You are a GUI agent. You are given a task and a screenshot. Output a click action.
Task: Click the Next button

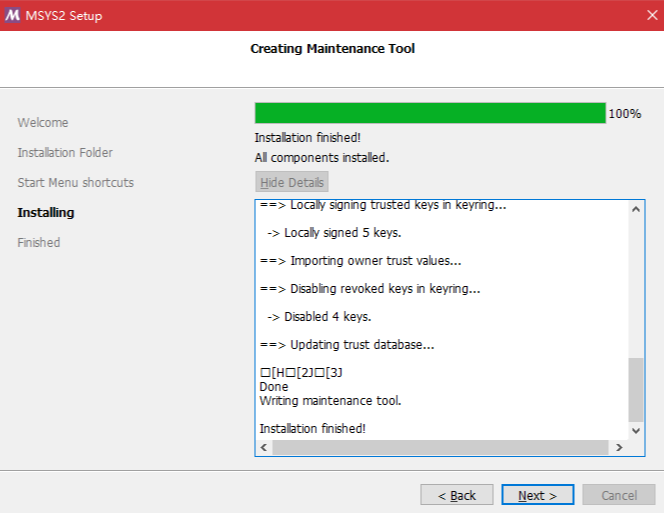[x=537, y=495]
